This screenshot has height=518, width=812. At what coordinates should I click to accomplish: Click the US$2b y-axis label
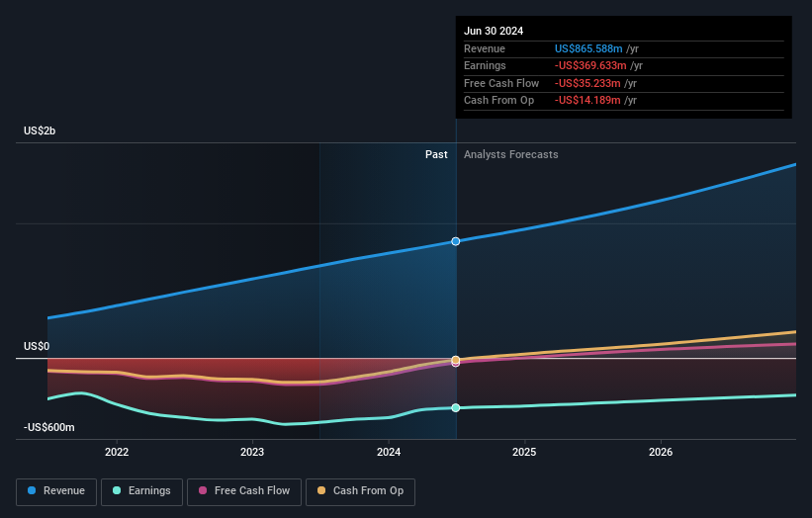point(40,130)
